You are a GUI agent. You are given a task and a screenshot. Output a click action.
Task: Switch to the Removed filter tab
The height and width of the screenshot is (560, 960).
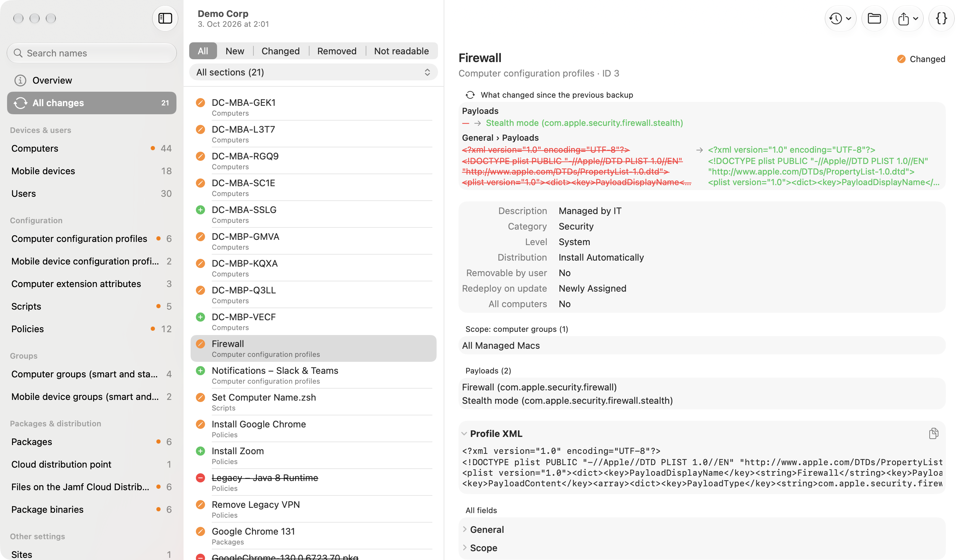coord(337,51)
